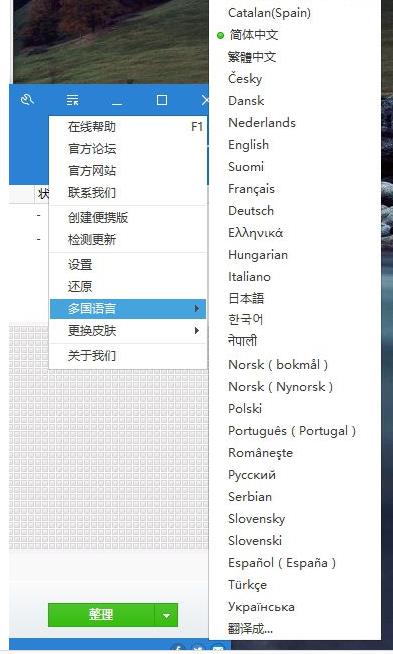Click 创建便携版 menu item

(128, 218)
